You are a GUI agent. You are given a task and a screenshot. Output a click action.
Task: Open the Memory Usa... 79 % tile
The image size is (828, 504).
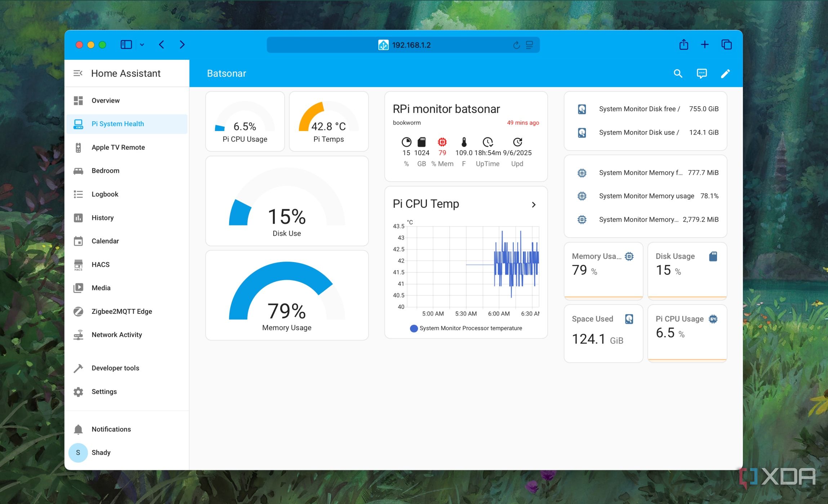tap(604, 271)
